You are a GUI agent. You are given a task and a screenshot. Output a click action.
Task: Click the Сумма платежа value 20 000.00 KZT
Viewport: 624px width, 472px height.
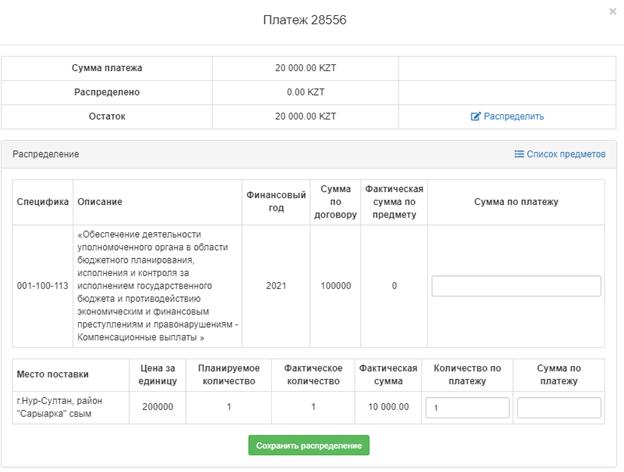[305, 68]
